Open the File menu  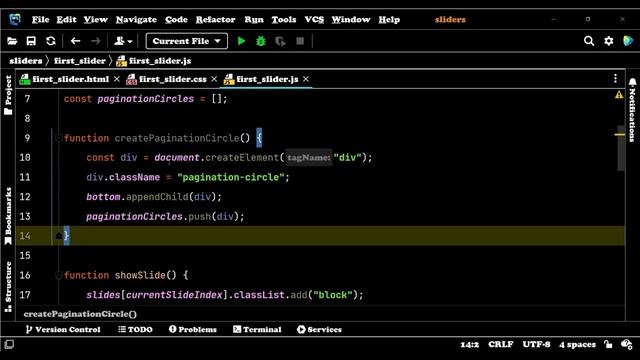click(40, 20)
